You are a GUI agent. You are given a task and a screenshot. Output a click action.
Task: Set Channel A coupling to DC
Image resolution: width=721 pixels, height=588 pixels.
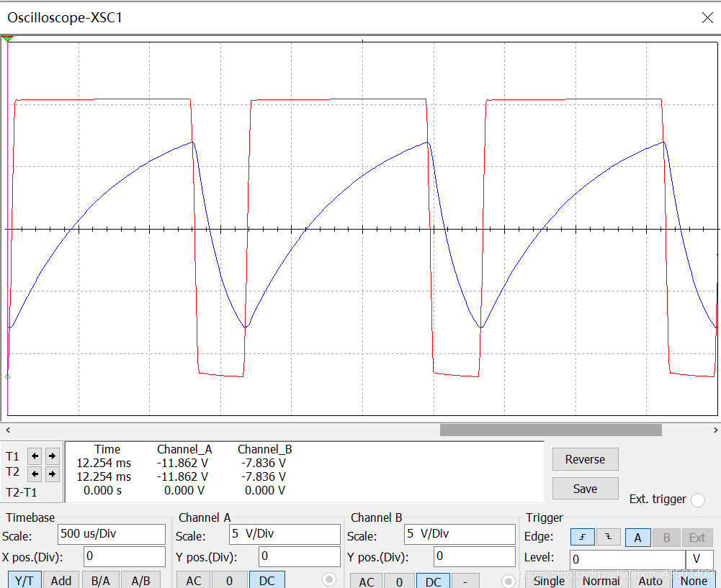[x=267, y=580]
